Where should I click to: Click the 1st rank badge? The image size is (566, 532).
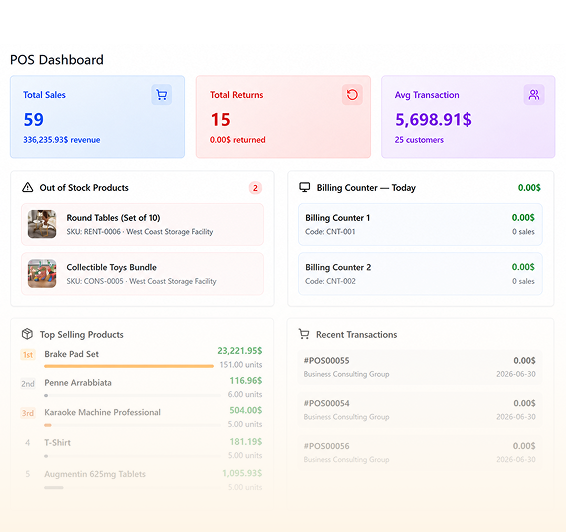click(28, 355)
